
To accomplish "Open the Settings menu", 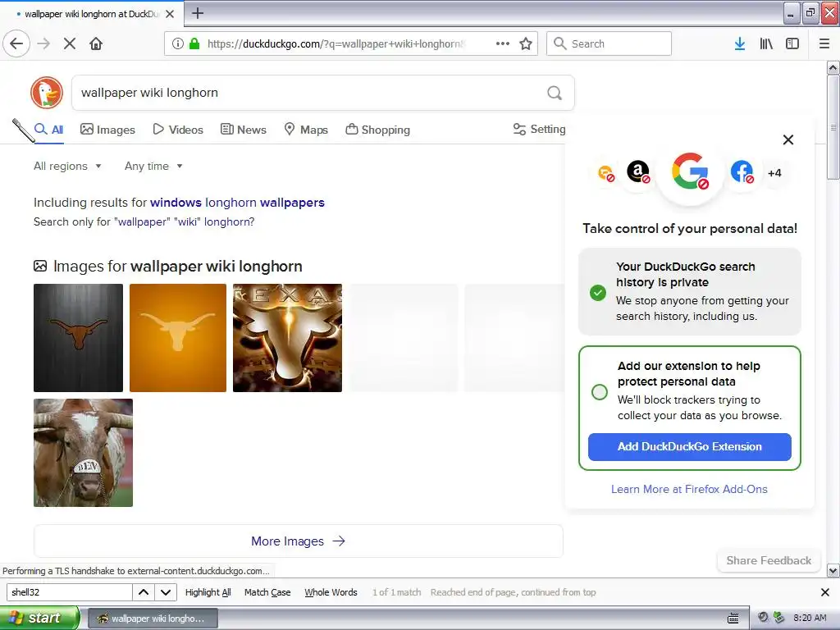I will coord(540,129).
